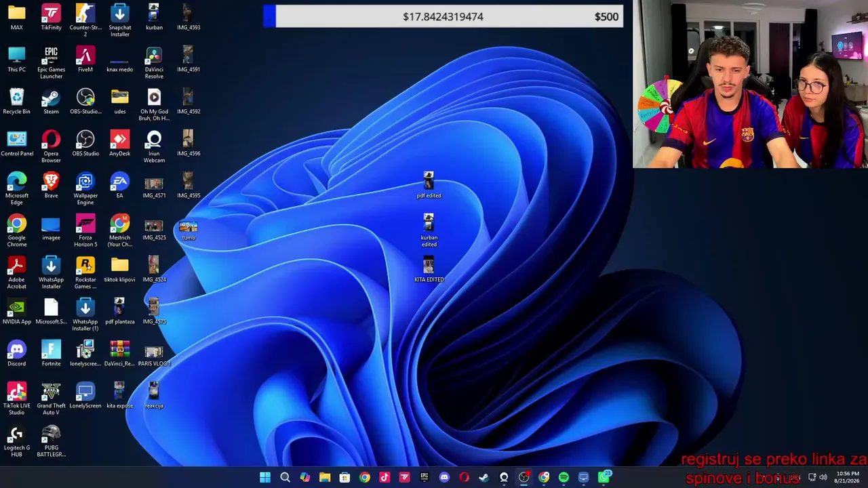Open Windows Search from the taskbar
868x488 pixels.
[x=285, y=477]
